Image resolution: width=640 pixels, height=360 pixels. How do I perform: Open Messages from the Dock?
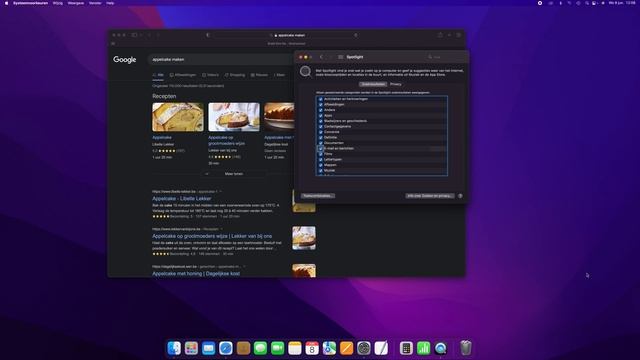click(260, 348)
